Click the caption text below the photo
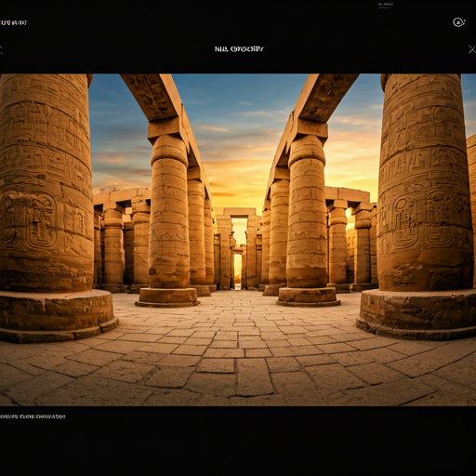The image size is (476, 476). coord(33,416)
